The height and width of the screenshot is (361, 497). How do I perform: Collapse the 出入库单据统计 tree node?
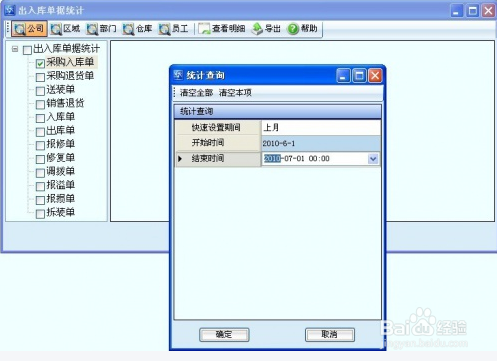coord(15,49)
